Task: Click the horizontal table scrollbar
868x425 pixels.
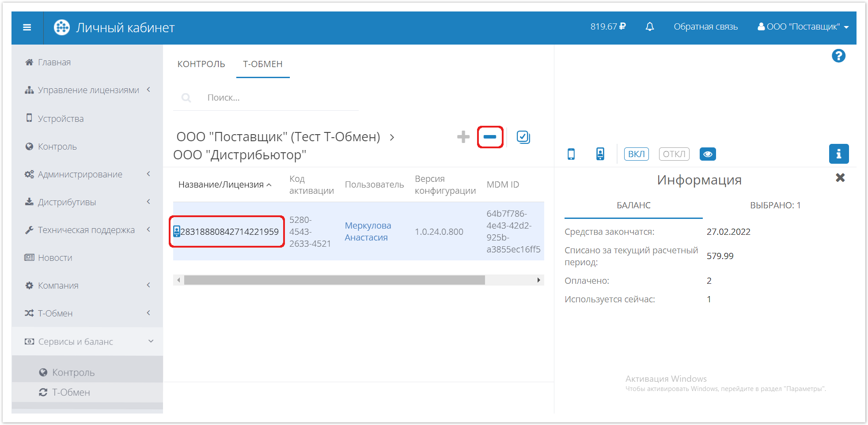Action: point(334,280)
